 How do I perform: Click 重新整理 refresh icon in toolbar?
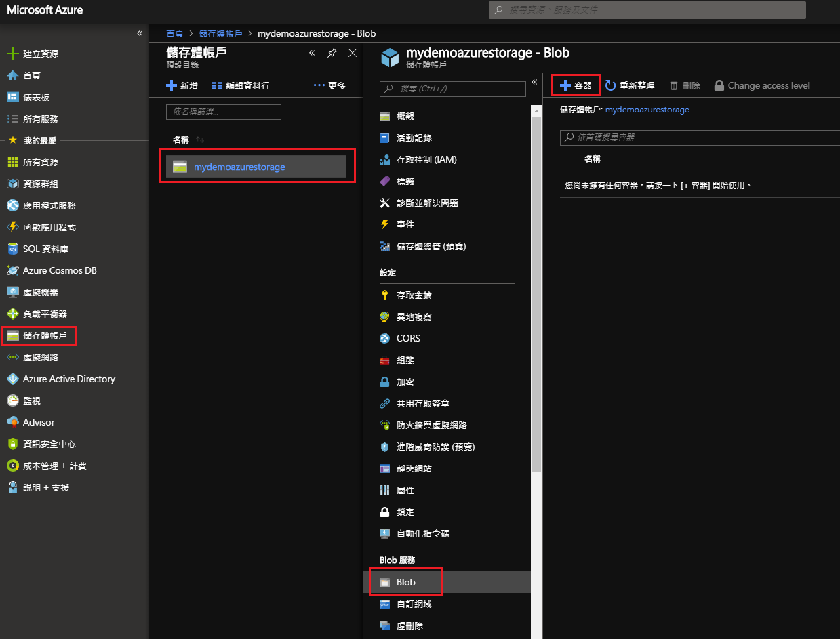tap(610, 85)
